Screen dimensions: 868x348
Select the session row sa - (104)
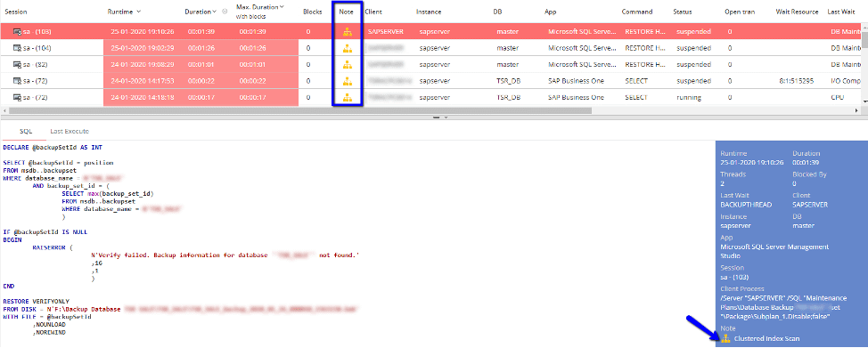[430, 48]
